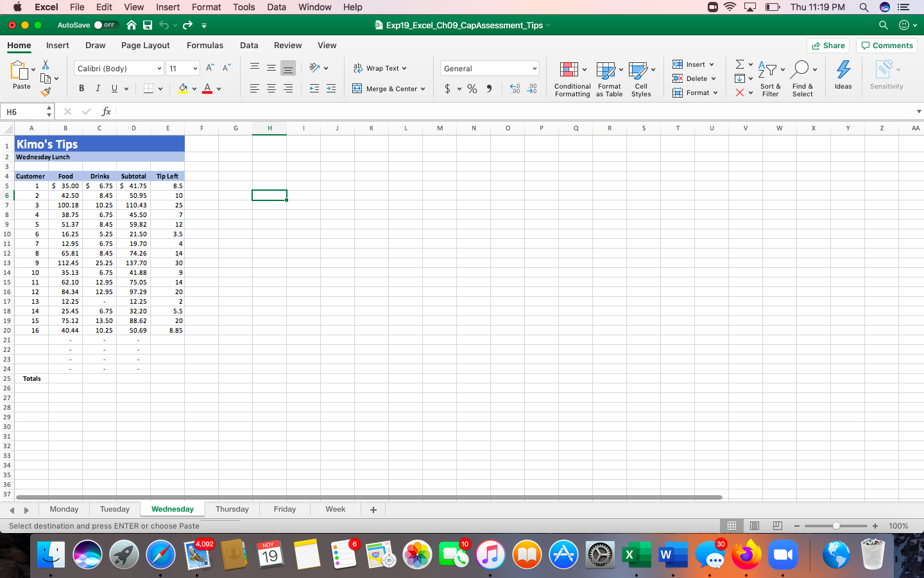This screenshot has width=924, height=578.
Task: Apply the Accounting number format with dollar sign
Action: click(x=449, y=89)
